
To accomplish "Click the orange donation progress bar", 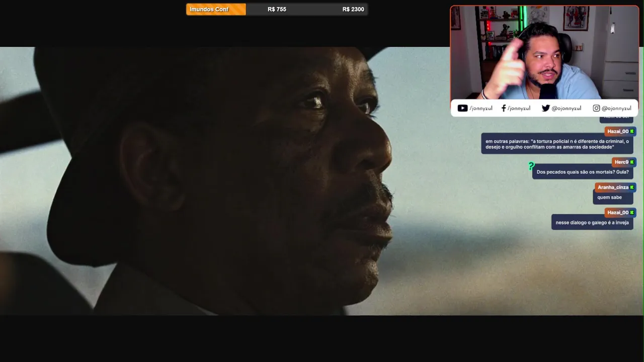I will coord(216,9).
